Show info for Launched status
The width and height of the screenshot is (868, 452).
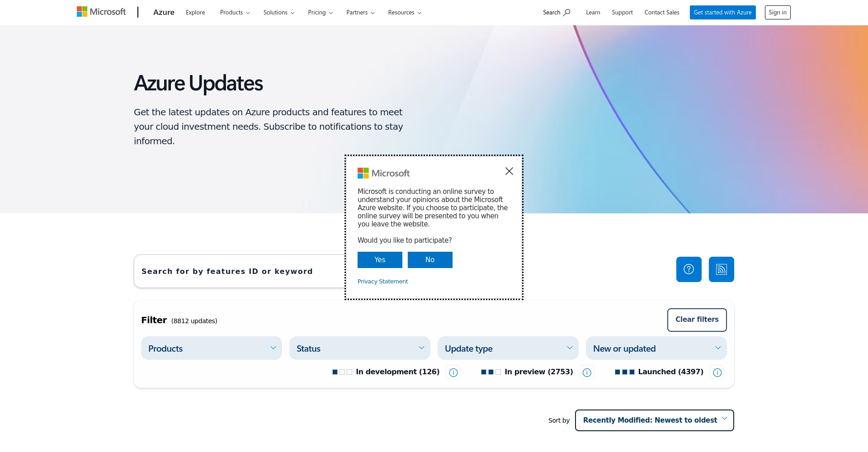pos(717,372)
